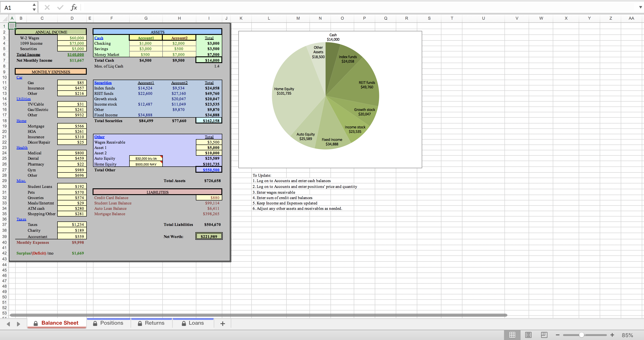Viewport: 644px width, 340px height.
Task: Click the W-2 Wages $60,000 cell
Action: click(x=72, y=38)
